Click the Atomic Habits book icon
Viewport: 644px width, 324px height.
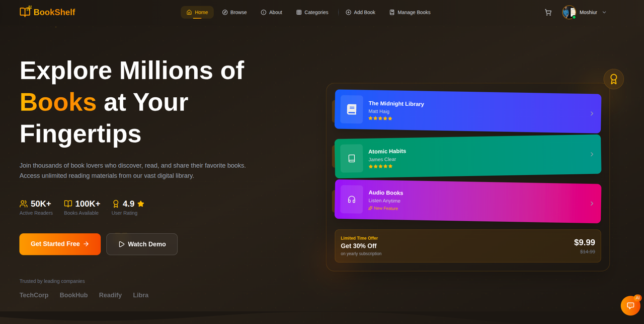tap(351, 158)
